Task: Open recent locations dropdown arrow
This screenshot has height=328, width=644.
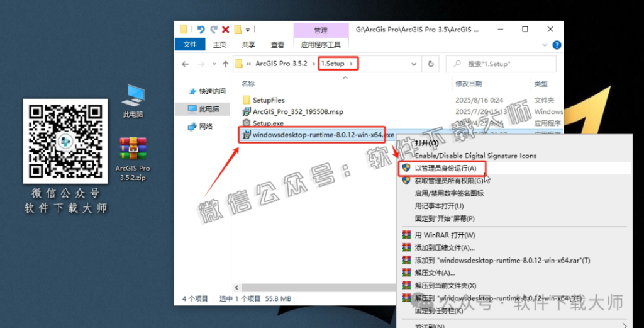Action: point(214,64)
